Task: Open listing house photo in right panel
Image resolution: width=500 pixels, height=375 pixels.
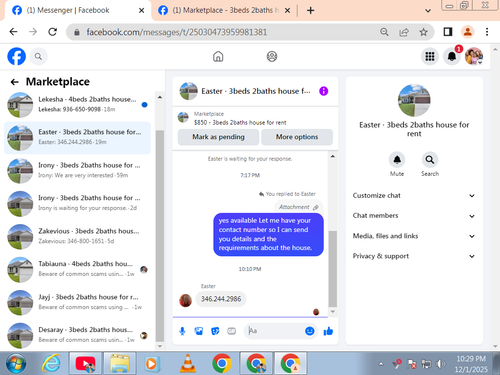Action: pos(414,100)
